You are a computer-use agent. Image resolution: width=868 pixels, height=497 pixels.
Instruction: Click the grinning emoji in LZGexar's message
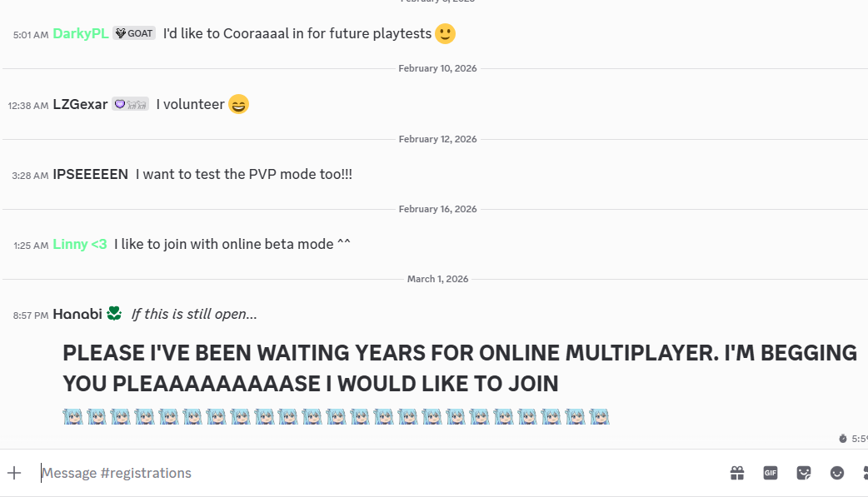pyautogui.click(x=238, y=105)
